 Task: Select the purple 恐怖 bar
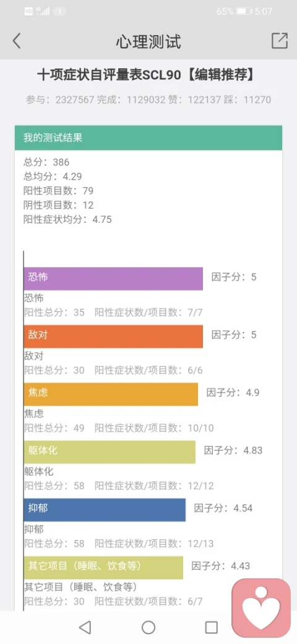tap(113, 279)
